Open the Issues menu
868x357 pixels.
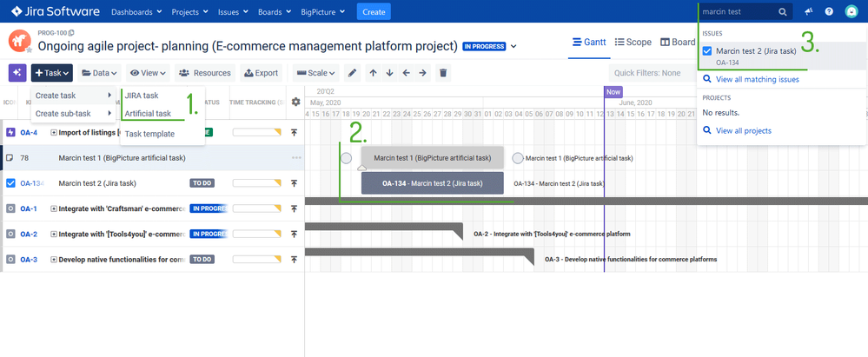[x=233, y=11]
